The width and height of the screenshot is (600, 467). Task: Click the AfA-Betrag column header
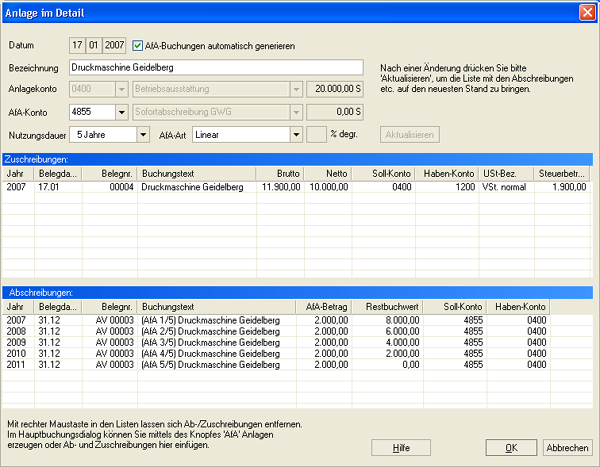[324, 307]
